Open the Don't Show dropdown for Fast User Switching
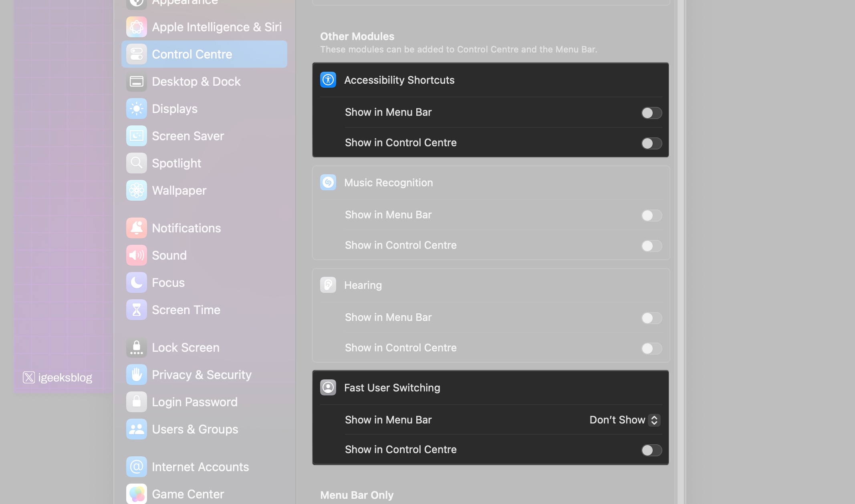The image size is (855, 504). 624,420
